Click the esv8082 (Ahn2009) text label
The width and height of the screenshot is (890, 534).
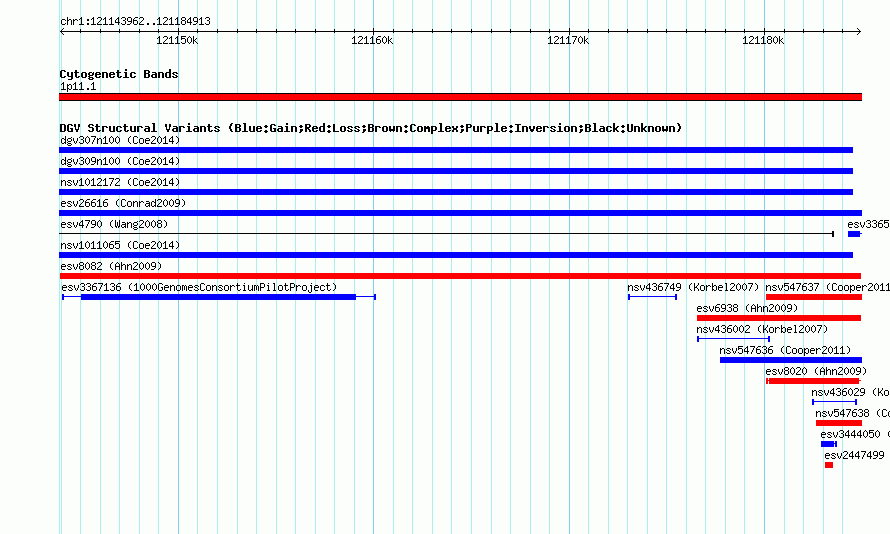[111, 266]
